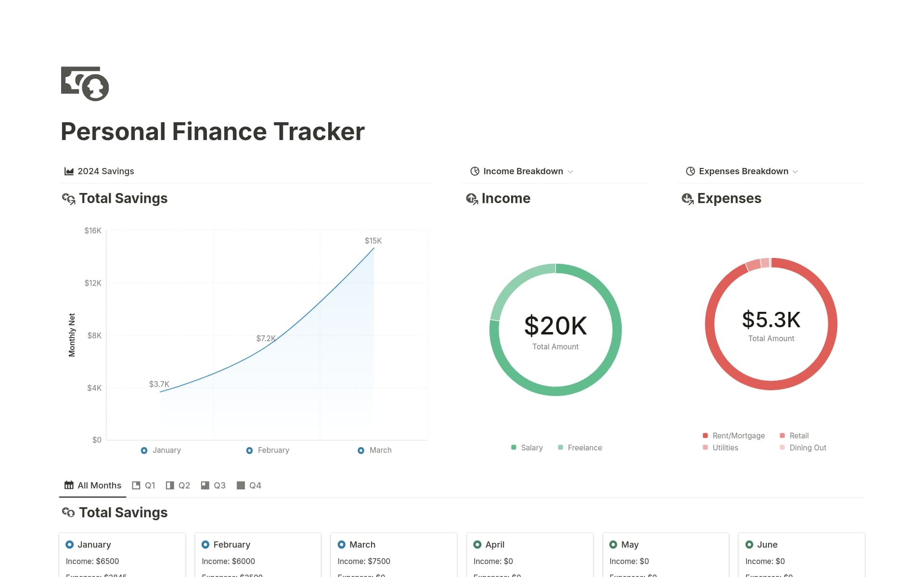The height and width of the screenshot is (577, 924).
Task: Click the Freelance legend color swatch
Action: (560, 448)
